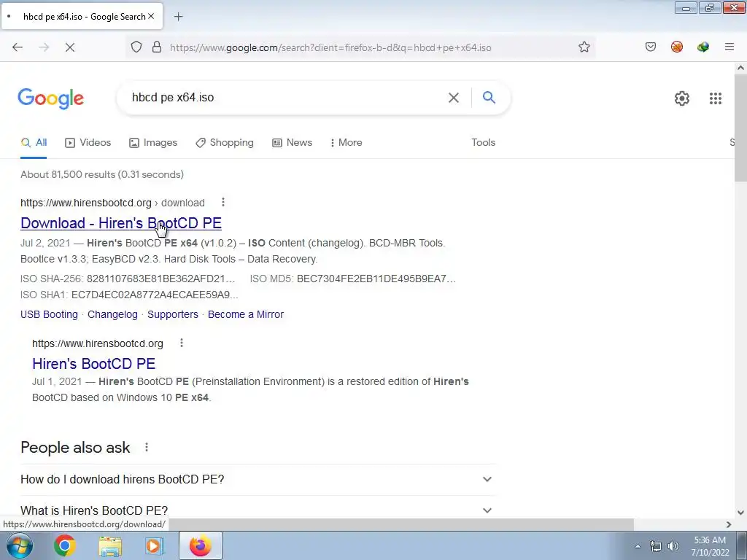Viewport: 747px width, 560px height.
Task: Open the volume control in the system tray
Action: (673, 546)
